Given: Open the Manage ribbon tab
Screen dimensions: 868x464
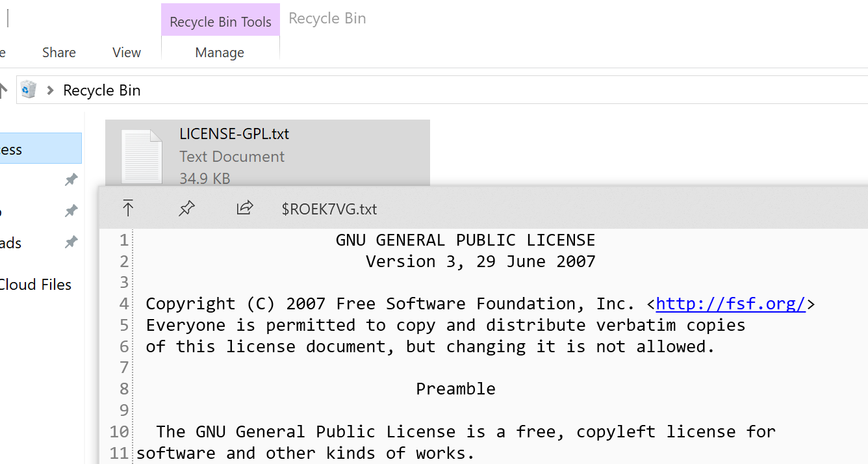Looking at the screenshot, I should tap(220, 52).
